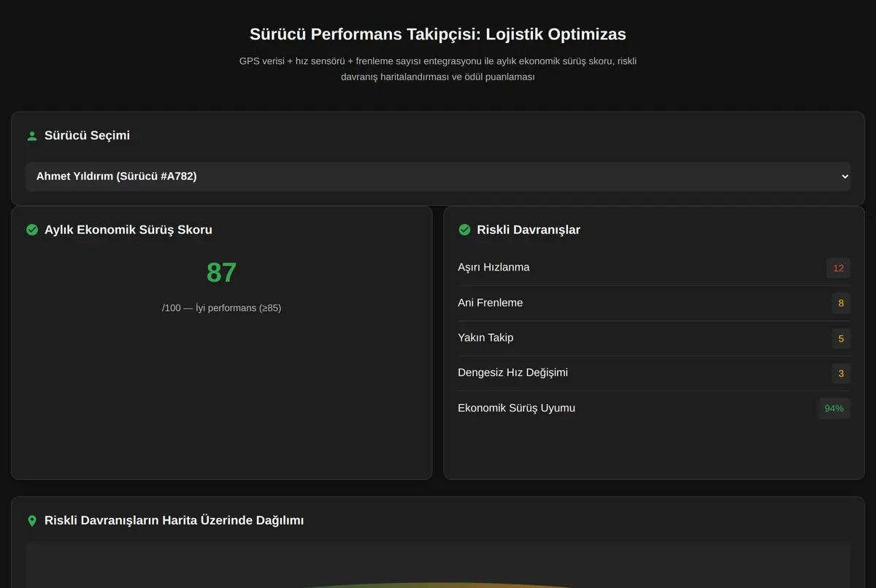The image size is (876, 588).
Task: Click the Aşırı Hızlanma count badge 12
Action: [838, 268]
